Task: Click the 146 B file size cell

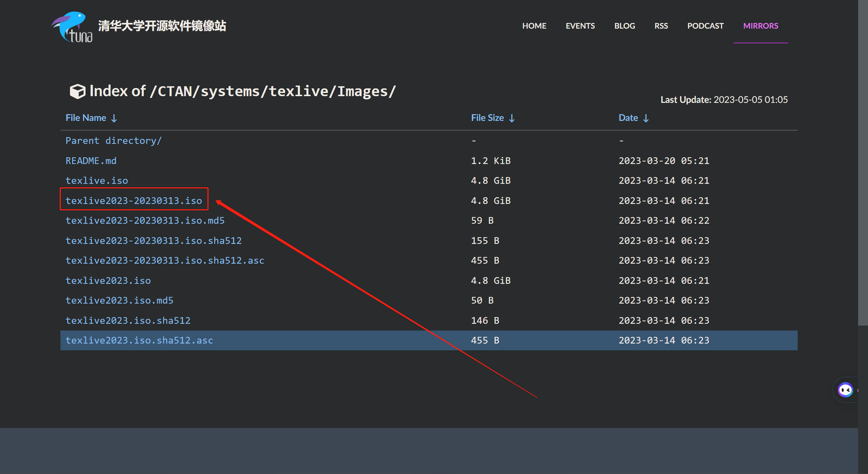Action: pyautogui.click(x=485, y=321)
